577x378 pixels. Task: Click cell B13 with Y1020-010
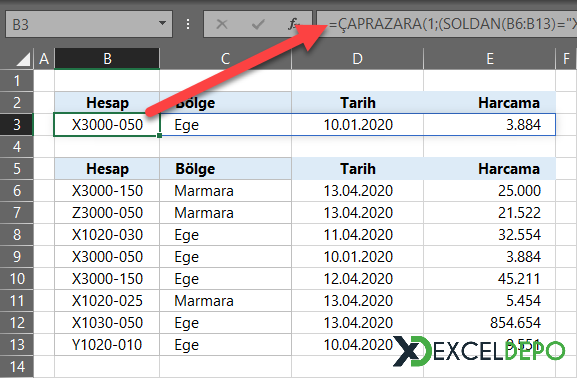point(107,345)
